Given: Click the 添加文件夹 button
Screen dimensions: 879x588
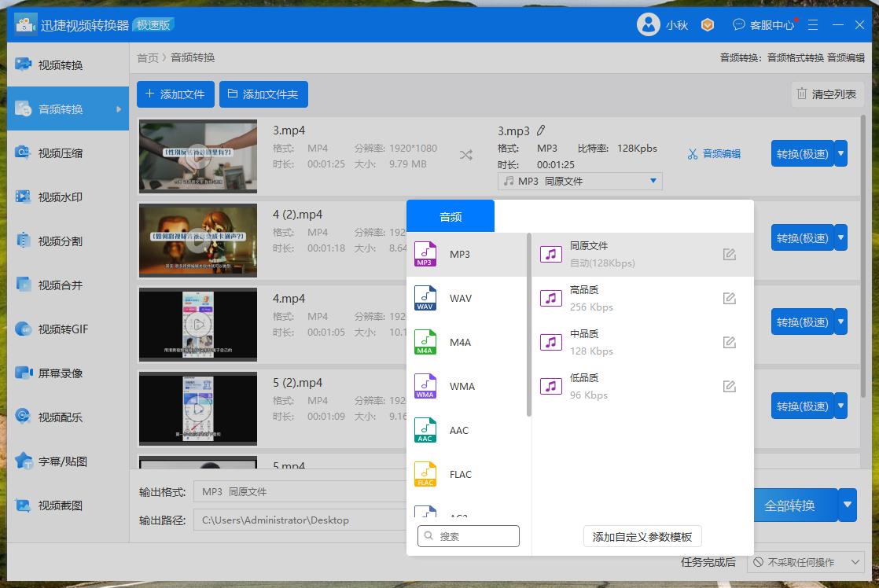Looking at the screenshot, I should [263, 94].
